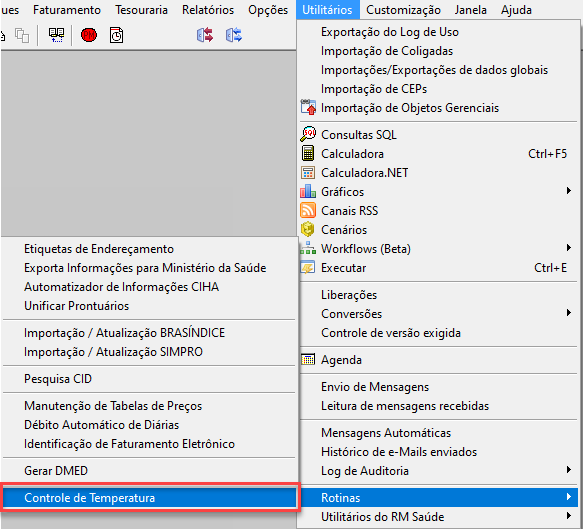Select Manutenção de Tabelas de Preços
The image size is (583, 529).
click(149, 406)
